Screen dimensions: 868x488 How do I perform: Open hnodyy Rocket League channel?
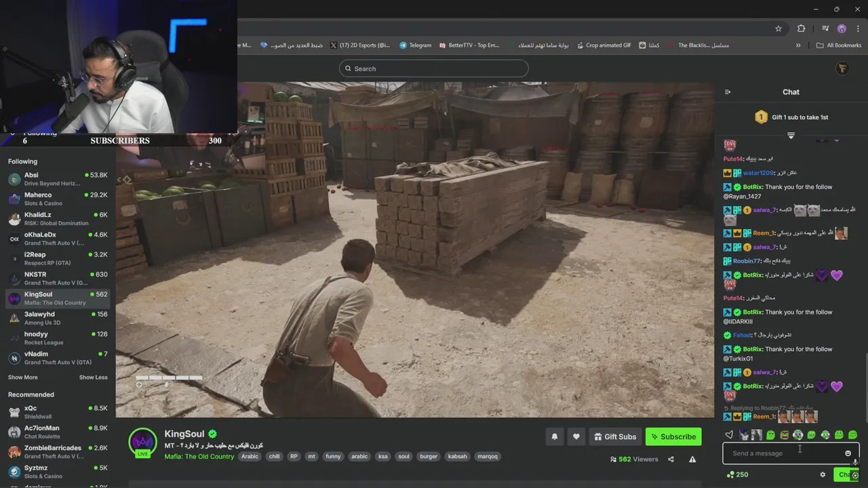(58, 338)
